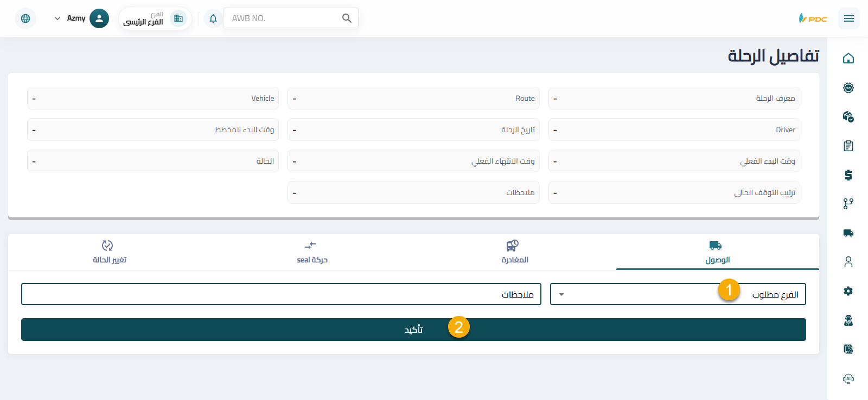Open the person profile sidebar icon
The width and height of the screenshot is (868, 400).
click(x=848, y=262)
